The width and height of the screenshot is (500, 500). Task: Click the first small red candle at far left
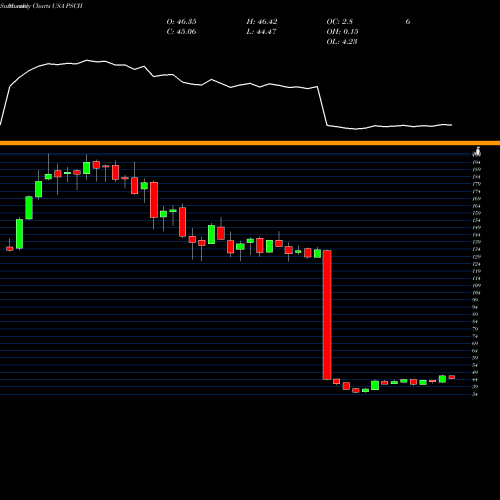10,249
